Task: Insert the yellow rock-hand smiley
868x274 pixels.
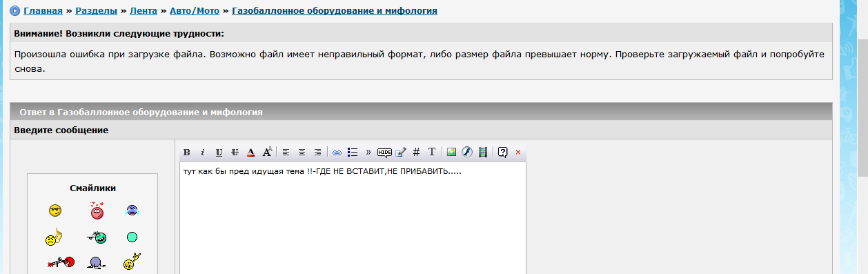Action: tap(132, 262)
